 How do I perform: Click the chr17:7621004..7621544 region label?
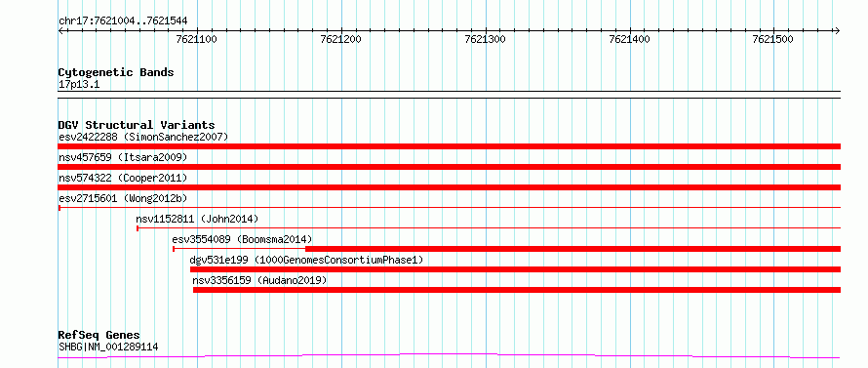[123, 21]
